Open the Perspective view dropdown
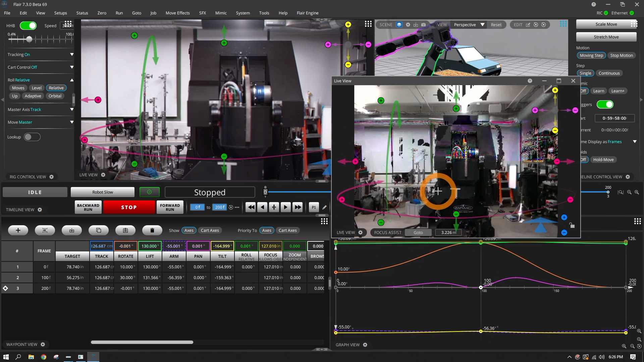The image size is (644, 362). tap(469, 24)
